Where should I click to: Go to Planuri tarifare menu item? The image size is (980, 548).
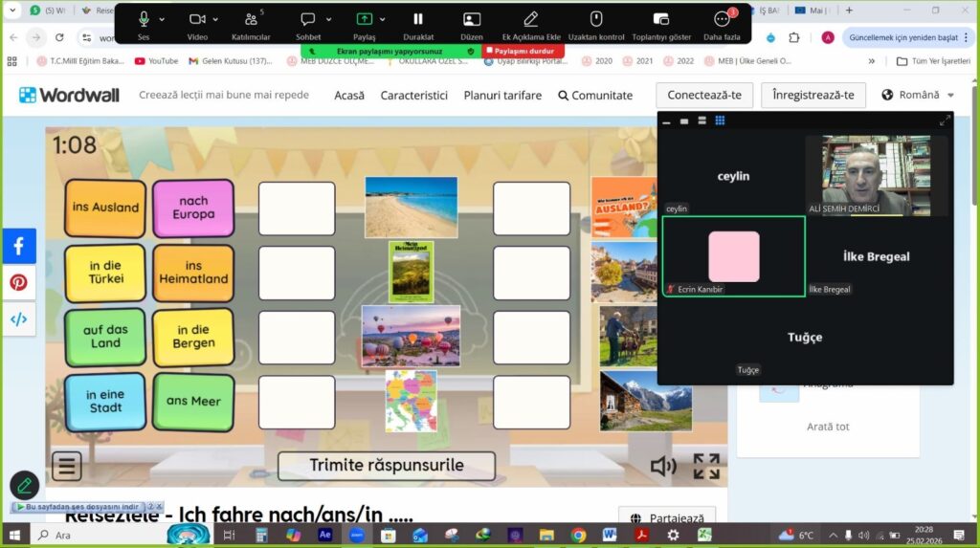point(502,95)
